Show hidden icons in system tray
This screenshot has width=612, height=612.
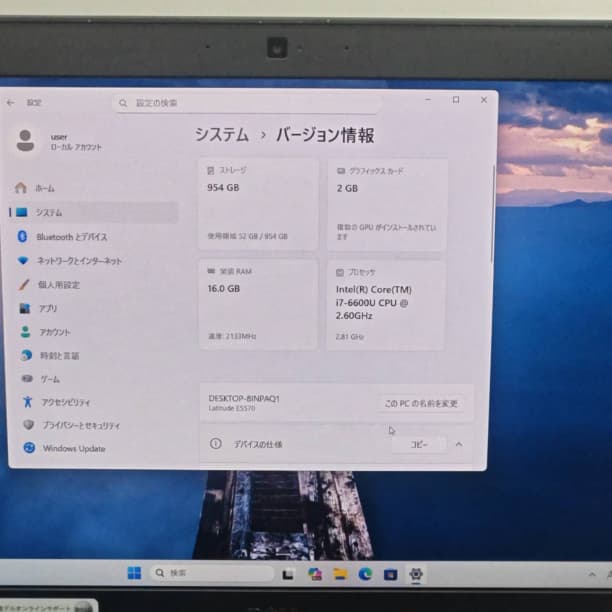point(592,574)
